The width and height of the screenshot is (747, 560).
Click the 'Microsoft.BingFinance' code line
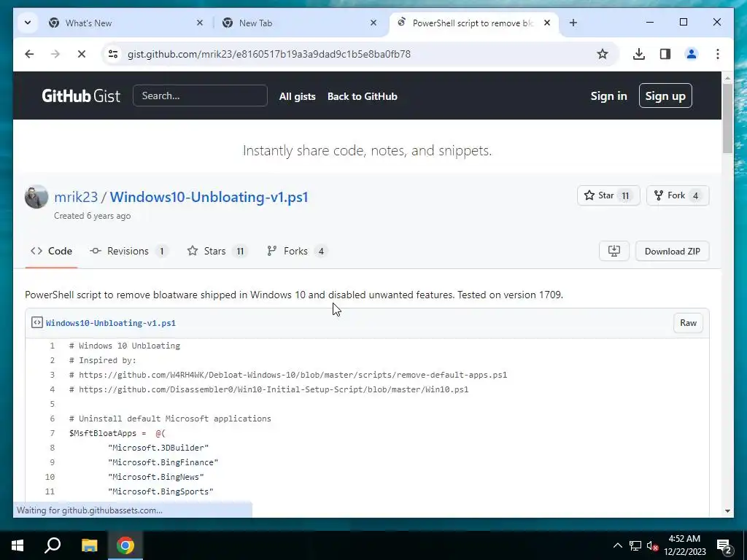[163, 462]
